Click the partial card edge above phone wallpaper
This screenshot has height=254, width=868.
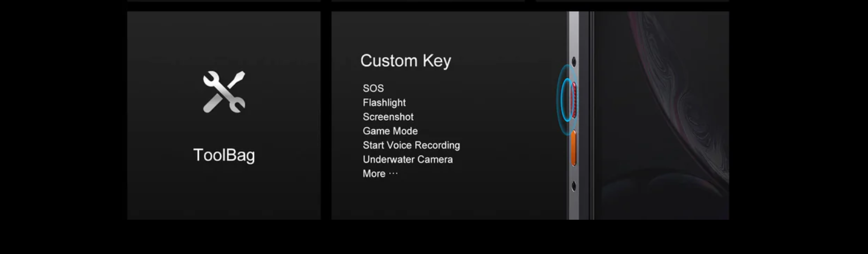(x=633, y=1)
